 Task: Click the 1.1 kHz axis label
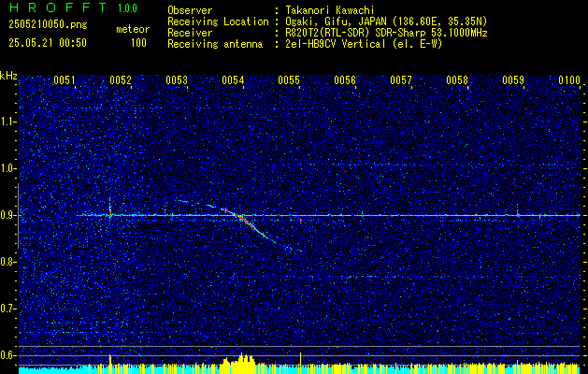pyautogui.click(x=7, y=122)
